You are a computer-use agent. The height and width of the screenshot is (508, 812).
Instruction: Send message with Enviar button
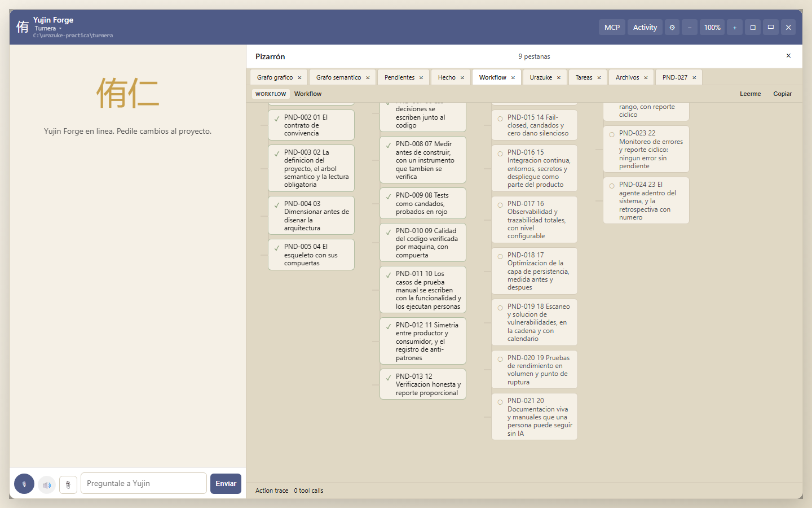click(226, 484)
